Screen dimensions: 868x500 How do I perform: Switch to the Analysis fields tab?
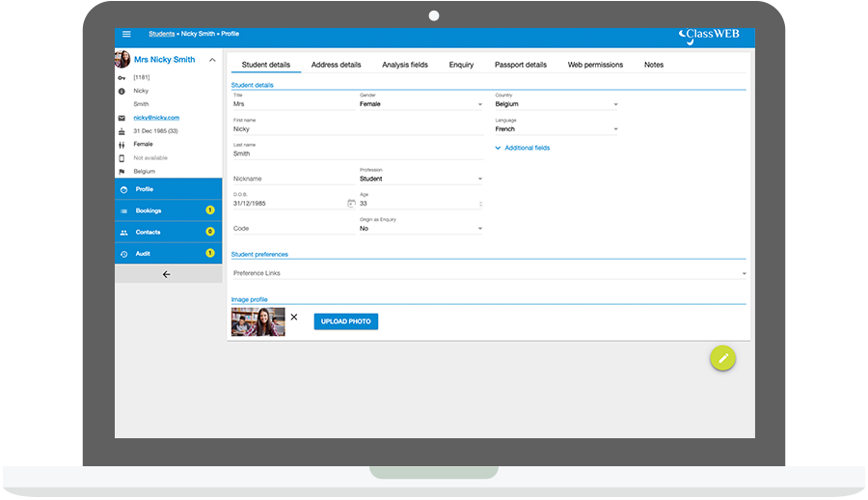[x=405, y=65]
